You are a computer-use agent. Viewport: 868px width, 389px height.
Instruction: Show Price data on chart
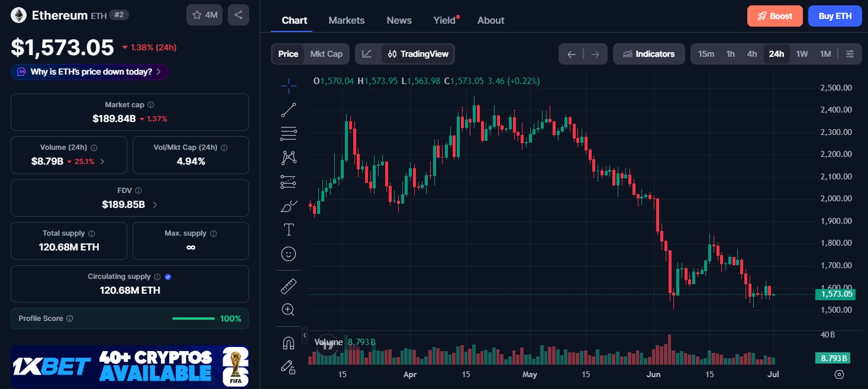click(288, 54)
